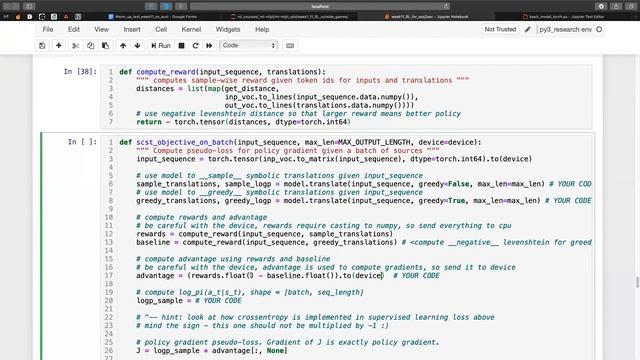Click the notebook vertical scrollbar thumb
640x360 pixels.
[637, 282]
